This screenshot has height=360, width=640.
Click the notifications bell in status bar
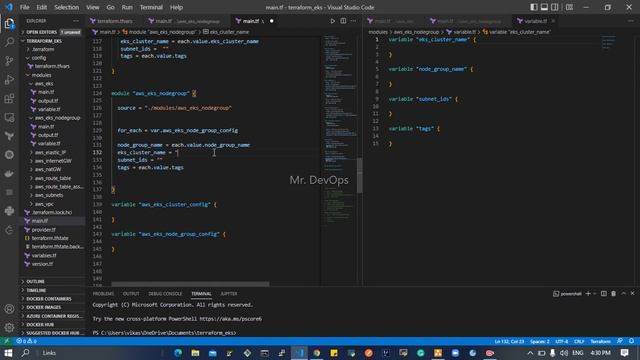(631, 341)
